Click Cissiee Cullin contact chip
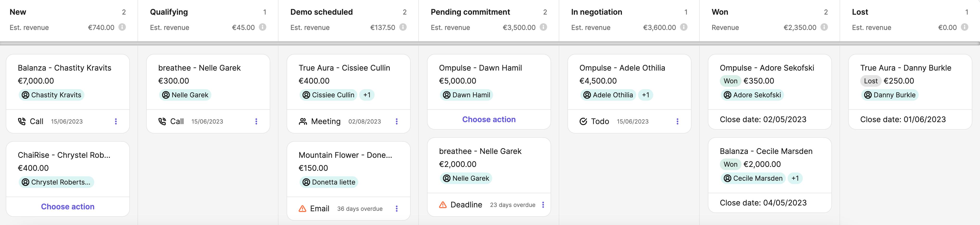This screenshot has height=225, width=980. [x=328, y=95]
